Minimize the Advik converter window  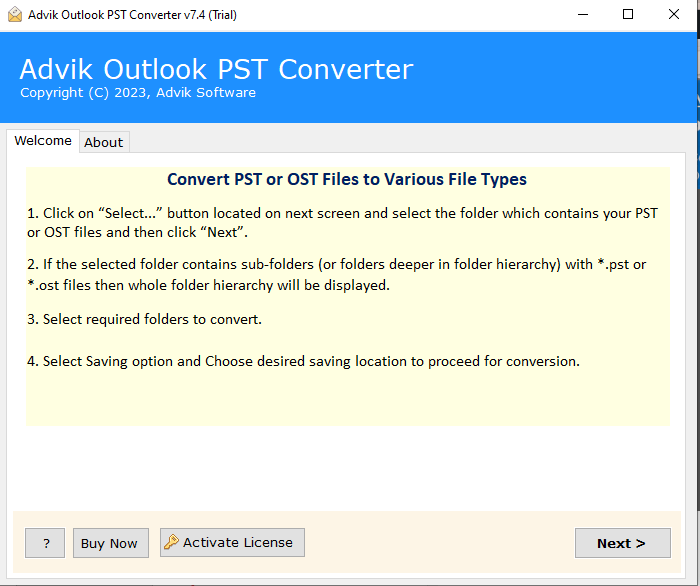point(582,15)
